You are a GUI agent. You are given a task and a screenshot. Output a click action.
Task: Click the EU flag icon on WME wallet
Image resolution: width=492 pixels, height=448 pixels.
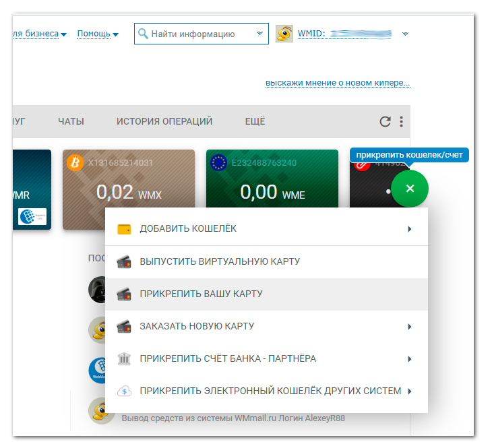(218, 162)
